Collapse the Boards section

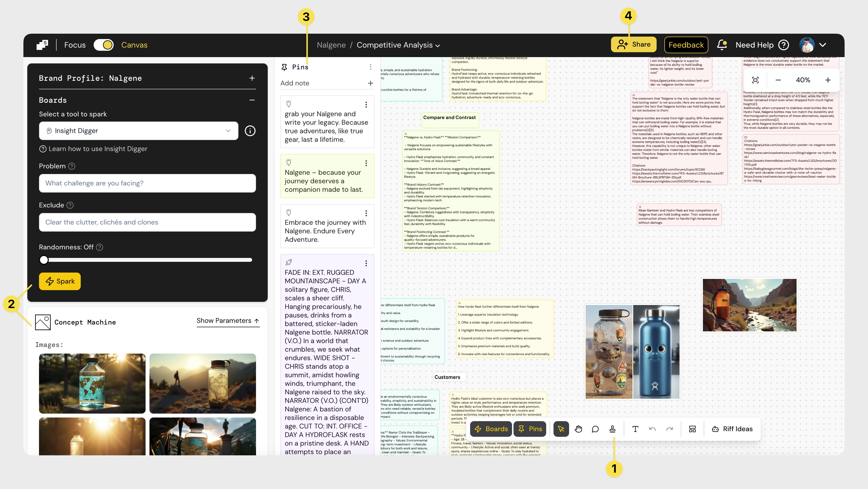252,100
